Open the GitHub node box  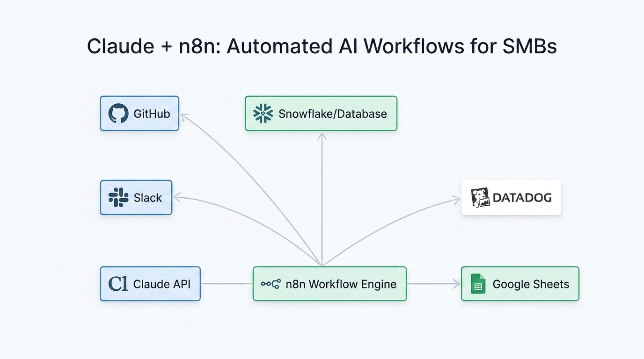click(139, 113)
